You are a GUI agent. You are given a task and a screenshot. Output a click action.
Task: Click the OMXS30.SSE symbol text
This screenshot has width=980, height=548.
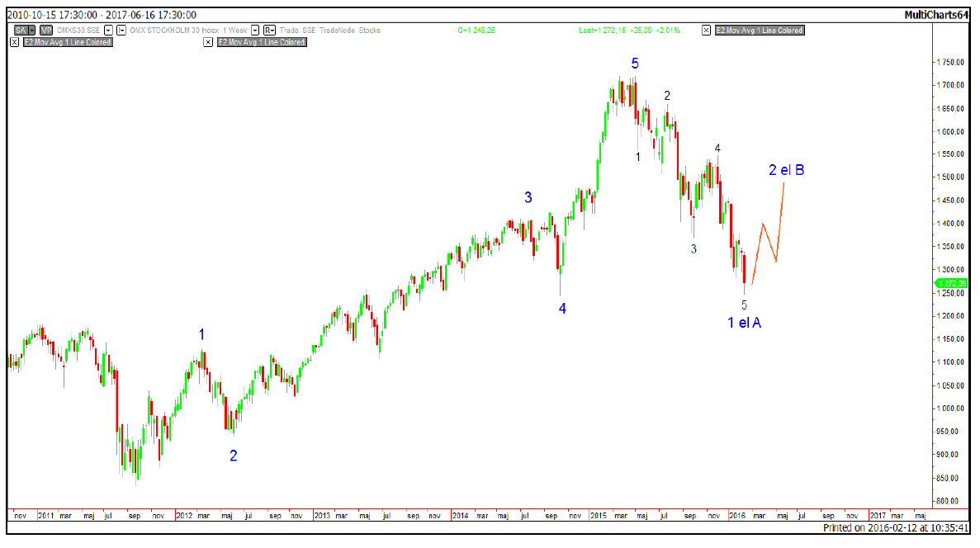click(x=78, y=30)
